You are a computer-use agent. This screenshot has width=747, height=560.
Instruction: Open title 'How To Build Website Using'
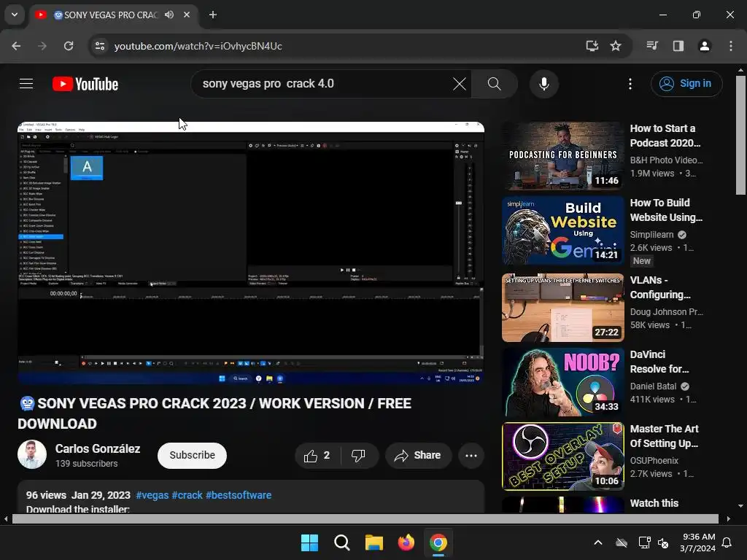(666, 210)
